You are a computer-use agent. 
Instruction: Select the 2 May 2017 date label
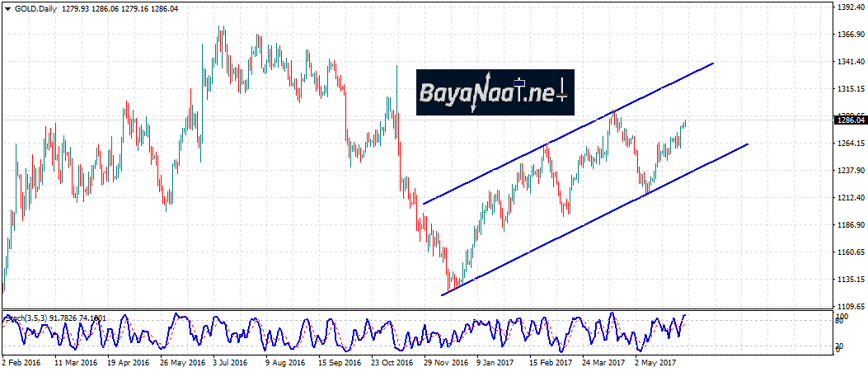click(655, 362)
